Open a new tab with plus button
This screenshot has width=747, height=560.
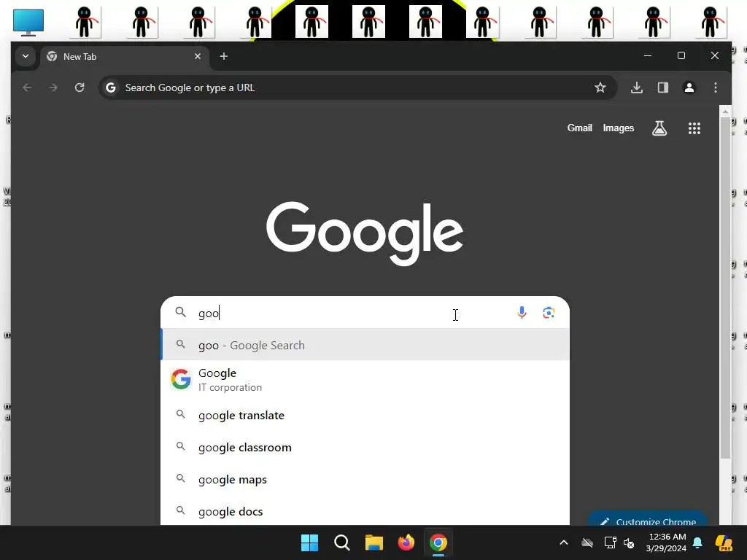click(x=223, y=56)
